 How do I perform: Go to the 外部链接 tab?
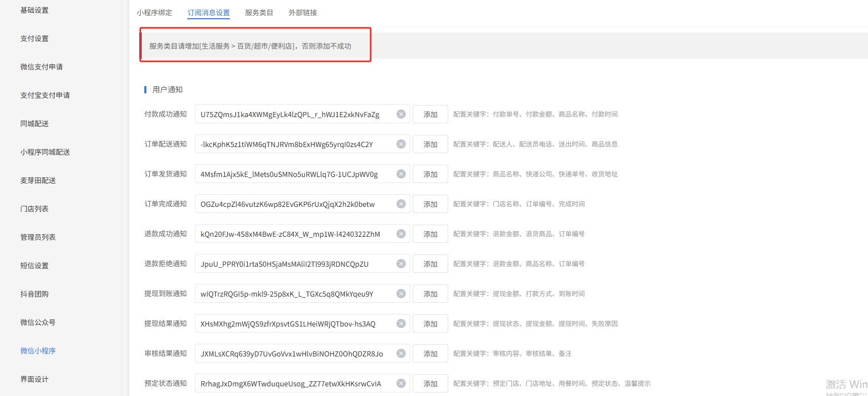(x=302, y=13)
